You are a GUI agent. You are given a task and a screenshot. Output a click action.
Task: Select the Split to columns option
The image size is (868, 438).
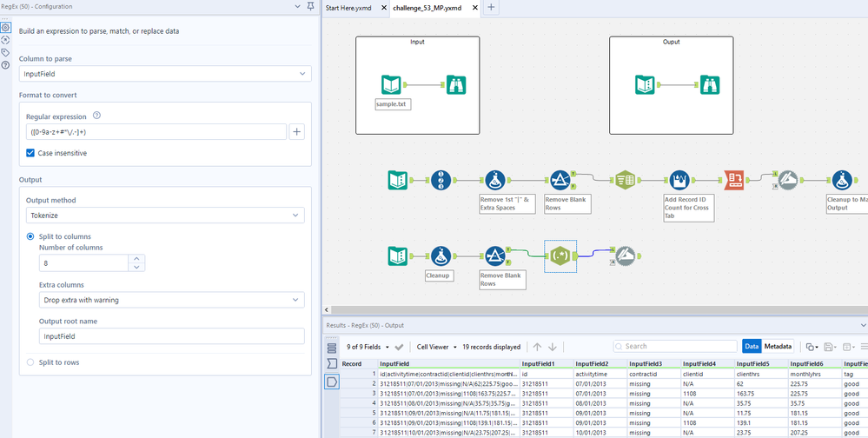click(x=31, y=236)
